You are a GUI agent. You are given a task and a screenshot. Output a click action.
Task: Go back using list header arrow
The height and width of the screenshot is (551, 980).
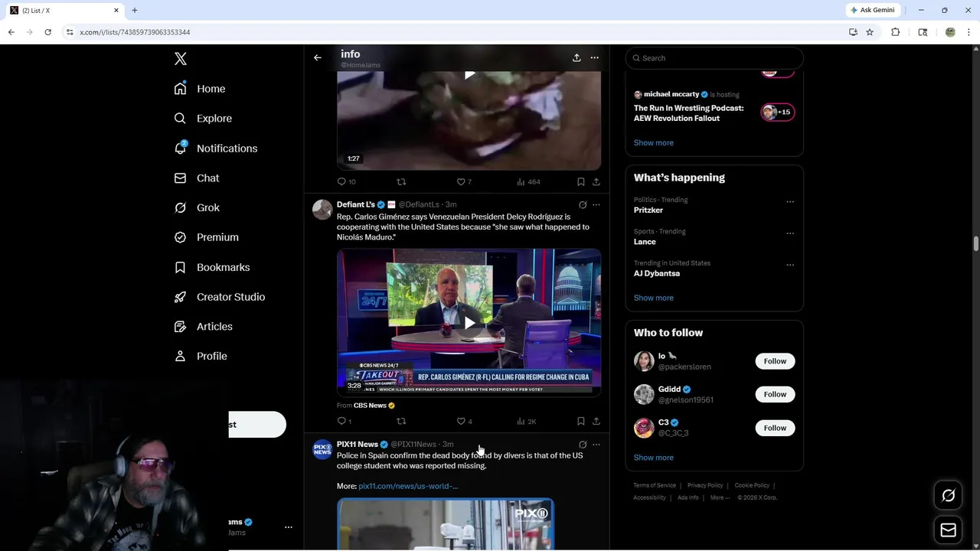pos(318,57)
